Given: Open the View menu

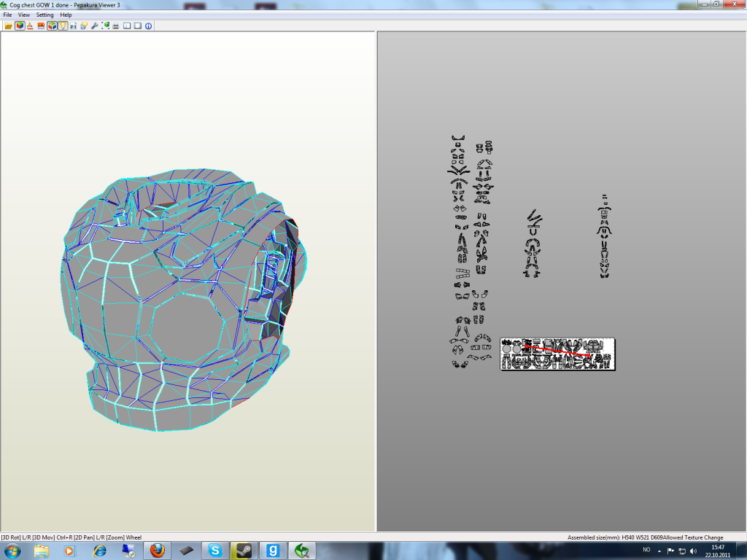Looking at the screenshot, I should point(24,15).
